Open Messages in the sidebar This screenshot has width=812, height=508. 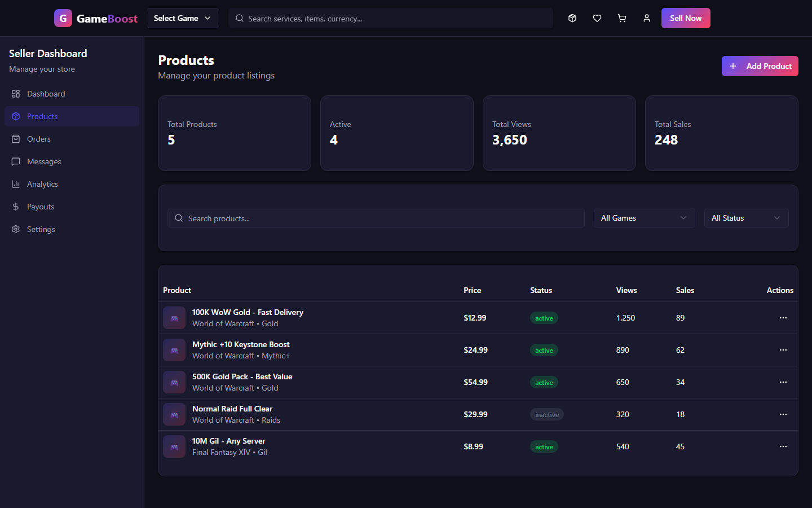(72, 161)
